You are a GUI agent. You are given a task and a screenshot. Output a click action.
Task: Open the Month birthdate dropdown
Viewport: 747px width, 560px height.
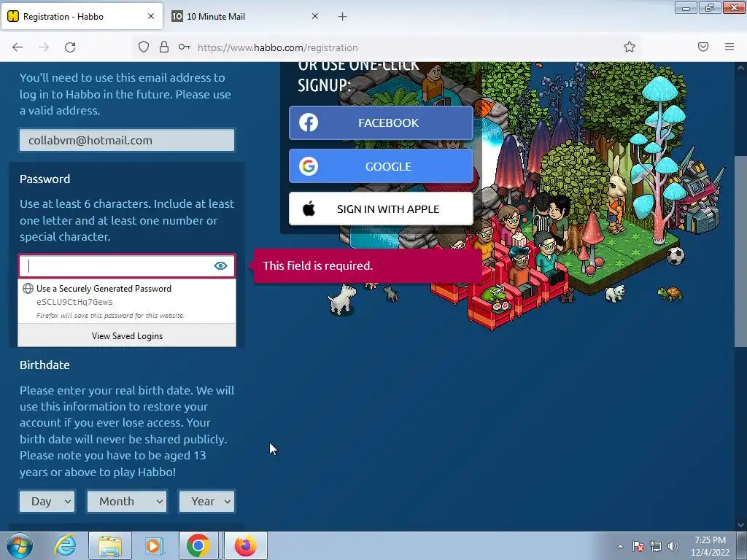click(x=127, y=502)
